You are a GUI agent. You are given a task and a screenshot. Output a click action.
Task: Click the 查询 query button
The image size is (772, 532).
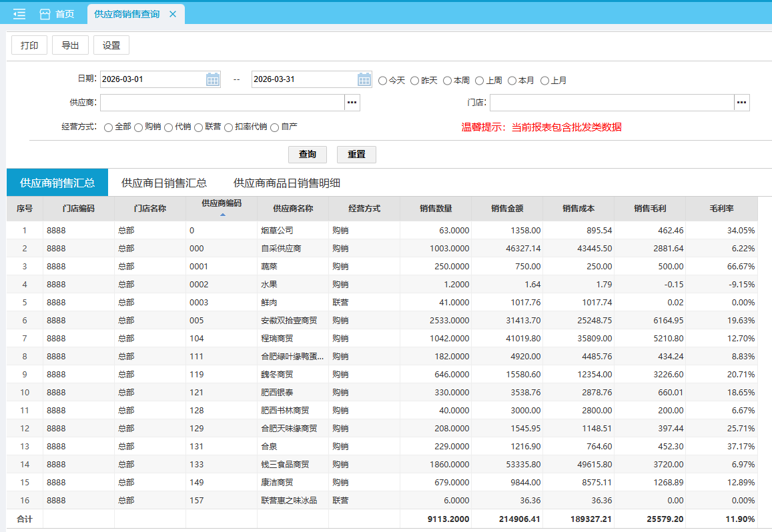point(307,154)
